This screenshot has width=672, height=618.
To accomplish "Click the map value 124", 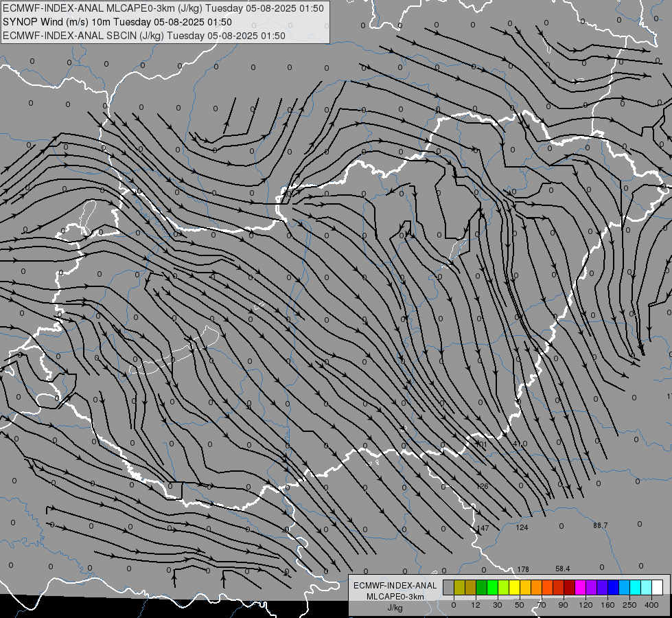I will (522, 527).
